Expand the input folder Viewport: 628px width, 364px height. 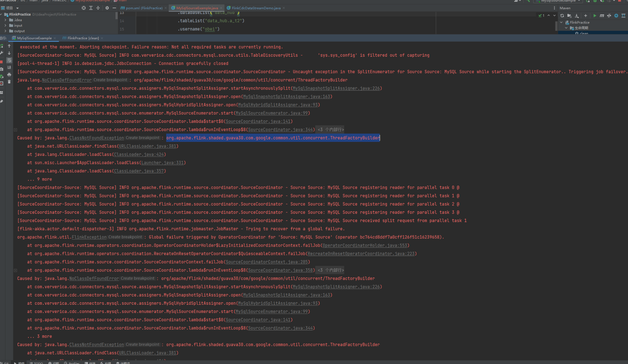click(x=5, y=26)
